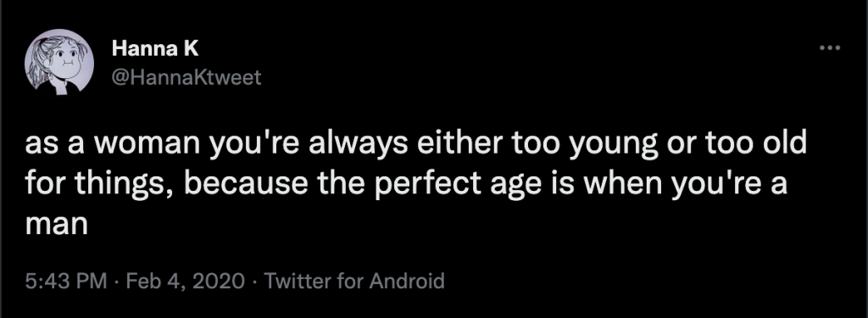Open Hanna K's profile avatar picture
Image resolution: width=868 pixels, height=318 pixels.
click(58, 63)
